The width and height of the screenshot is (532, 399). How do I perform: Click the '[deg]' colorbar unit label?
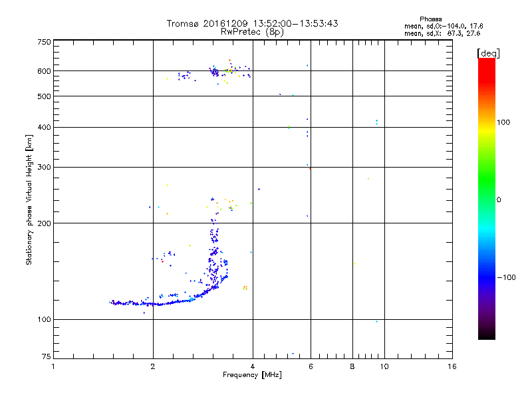click(488, 53)
